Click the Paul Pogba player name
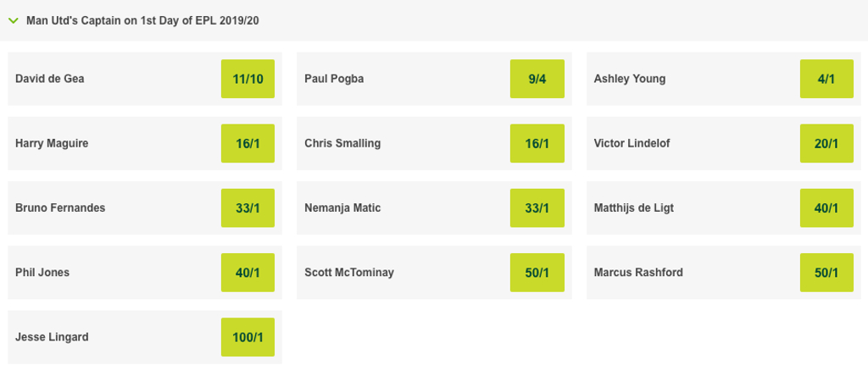The width and height of the screenshot is (868, 365). (x=334, y=79)
